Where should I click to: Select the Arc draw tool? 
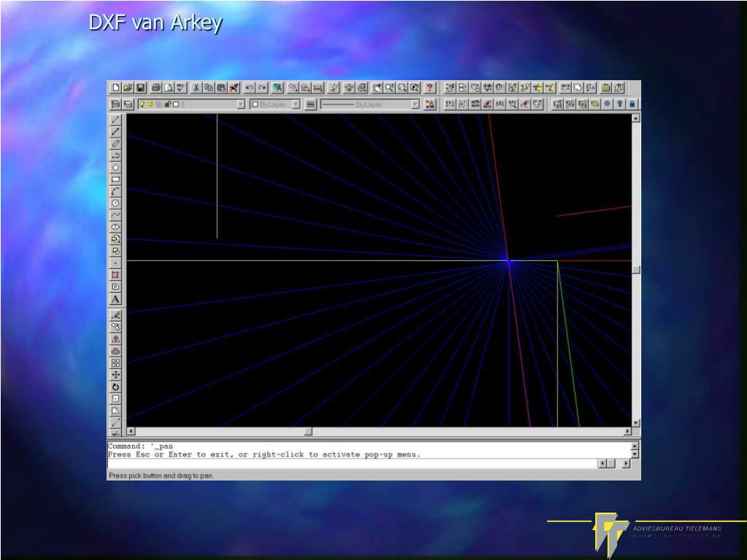115,191
